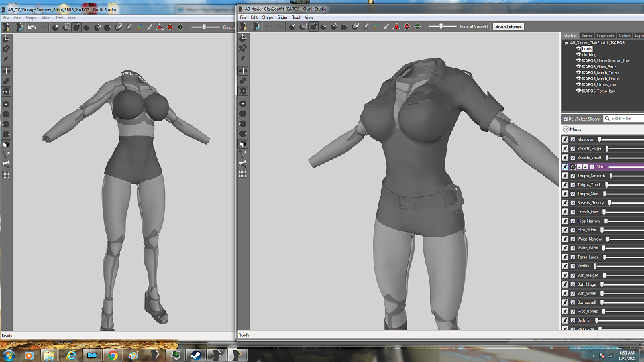Pick Smooth brush in Xavier window toolbar
The width and height of the screenshot is (644, 362).
tap(344, 27)
